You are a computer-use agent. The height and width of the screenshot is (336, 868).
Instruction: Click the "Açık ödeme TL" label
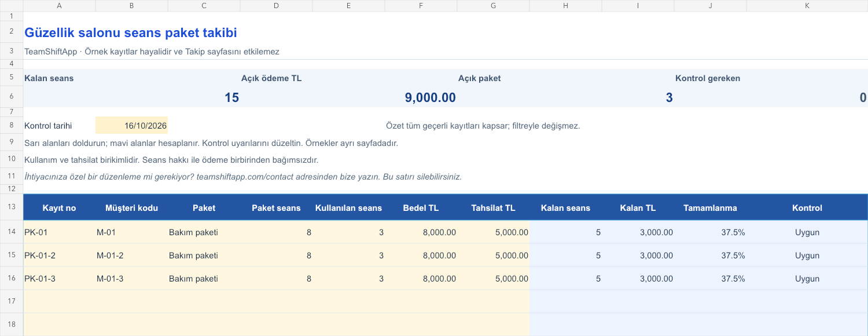point(271,78)
